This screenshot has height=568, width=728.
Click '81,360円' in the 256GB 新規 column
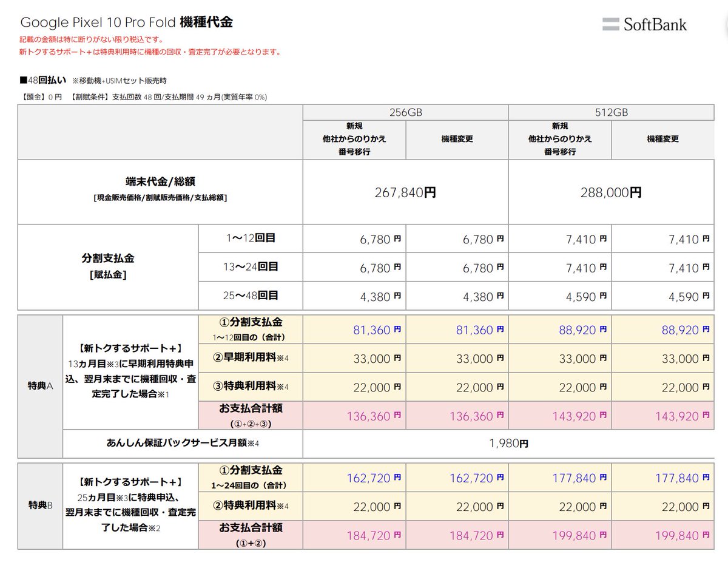click(x=377, y=330)
